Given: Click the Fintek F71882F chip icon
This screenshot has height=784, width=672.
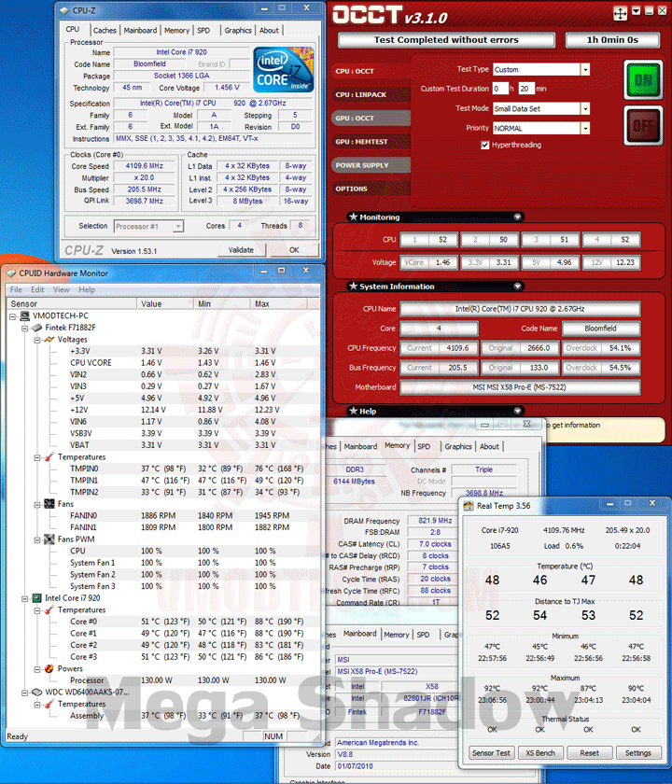Looking at the screenshot, I should coord(37,328).
